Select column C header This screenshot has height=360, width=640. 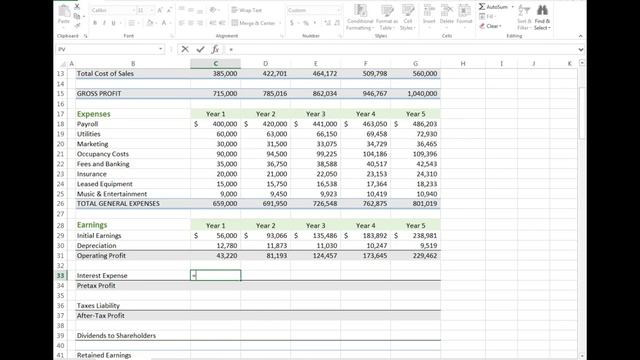[x=216, y=64]
